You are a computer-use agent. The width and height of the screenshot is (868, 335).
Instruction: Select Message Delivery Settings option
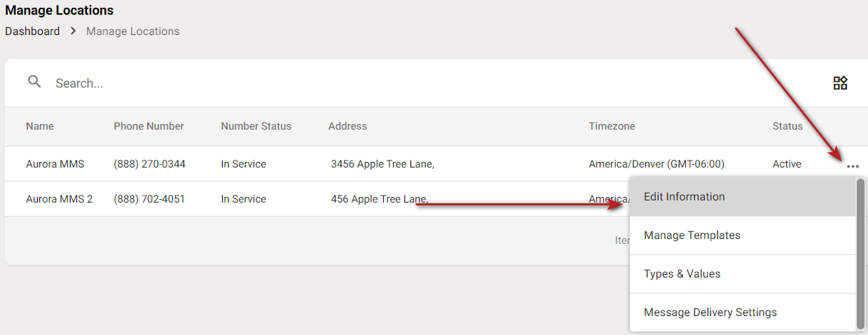point(710,313)
